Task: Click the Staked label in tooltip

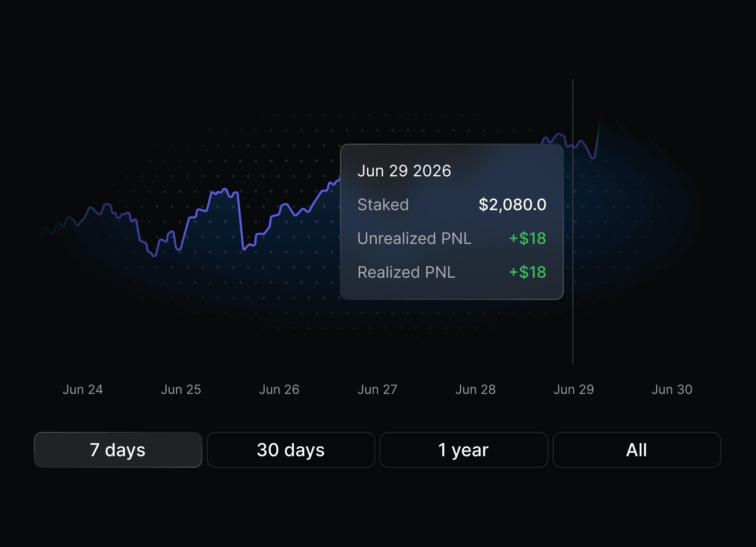Action: (383, 205)
